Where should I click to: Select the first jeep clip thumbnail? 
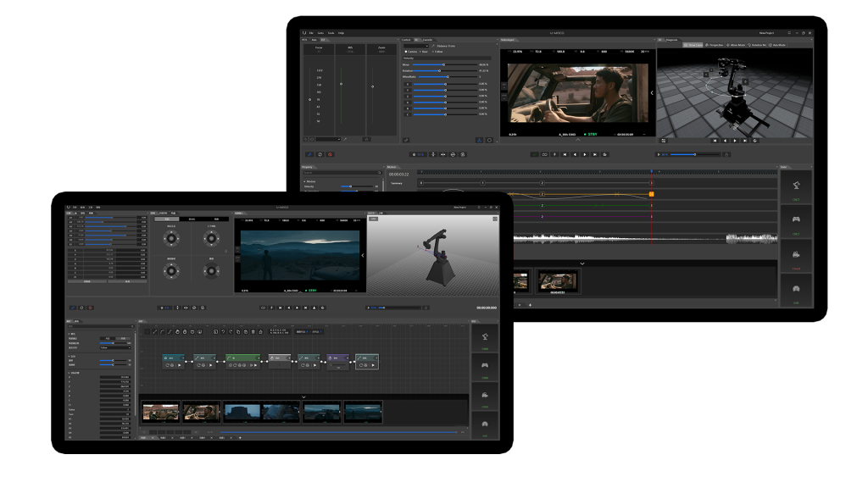click(x=161, y=412)
